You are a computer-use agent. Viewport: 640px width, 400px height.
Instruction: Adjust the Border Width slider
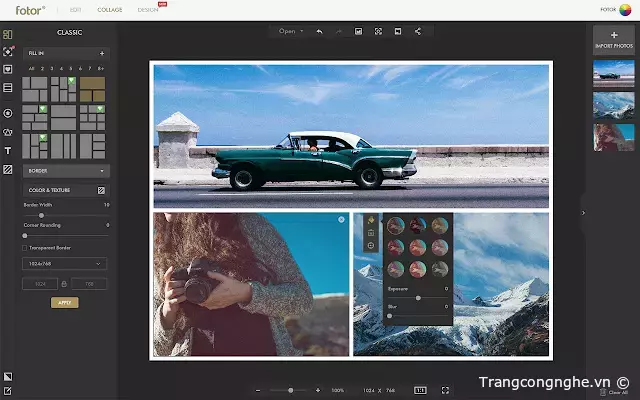41,215
